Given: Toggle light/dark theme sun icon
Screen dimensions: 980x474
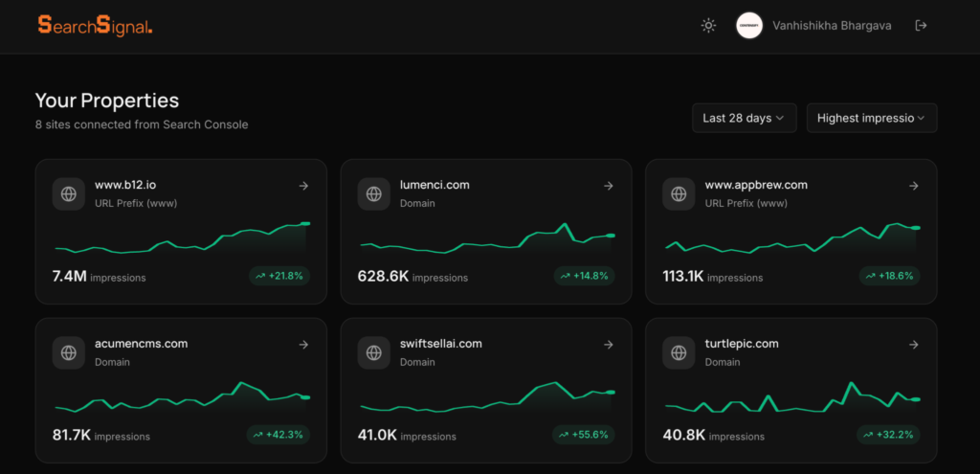Looking at the screenshot, I should point(708,26).
